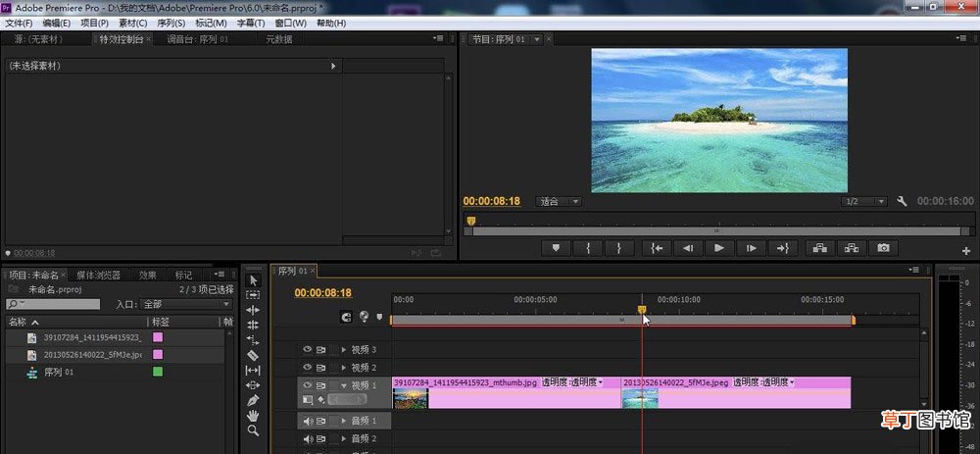Add marker in Program monitor

click(556, 248)
